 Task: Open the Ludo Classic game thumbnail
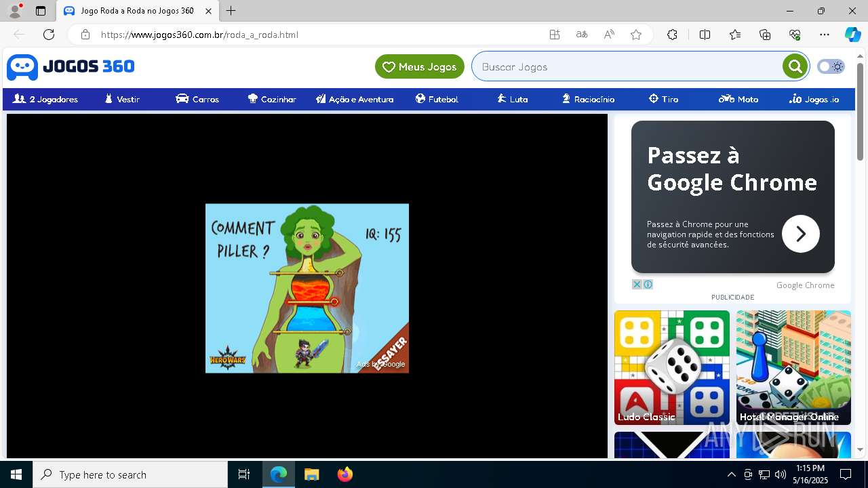[x=672, y=367]
